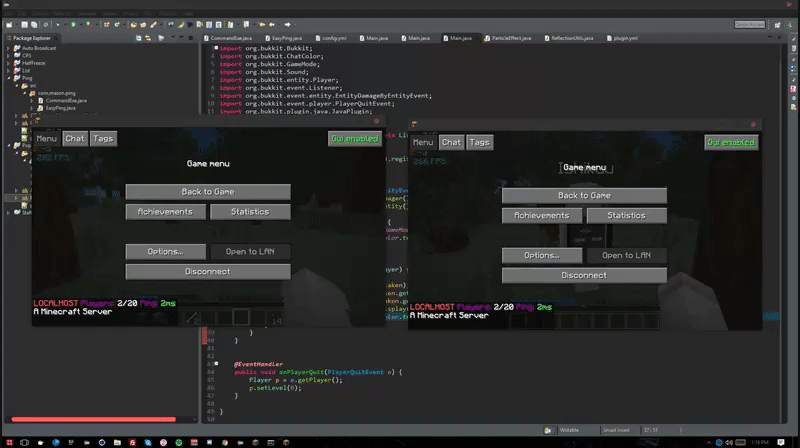Click the New Java Class icon
This screenshot has width=800, height=448.
(117, 24)
